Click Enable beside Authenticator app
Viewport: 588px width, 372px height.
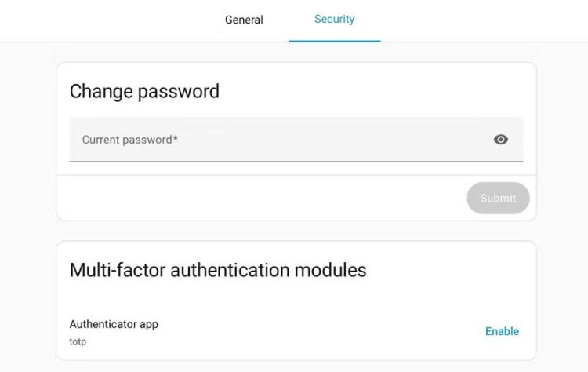(x=502, y=331)
